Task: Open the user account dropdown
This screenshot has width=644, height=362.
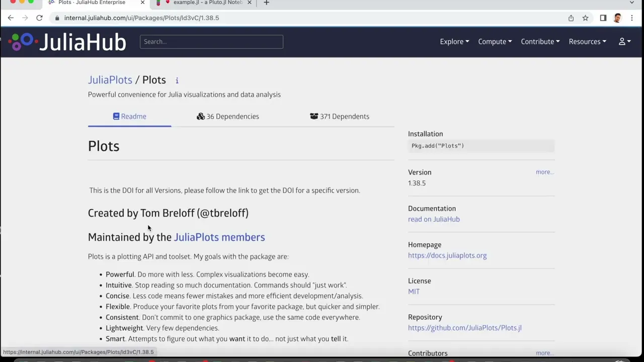Action: click(x=624, y=42)
